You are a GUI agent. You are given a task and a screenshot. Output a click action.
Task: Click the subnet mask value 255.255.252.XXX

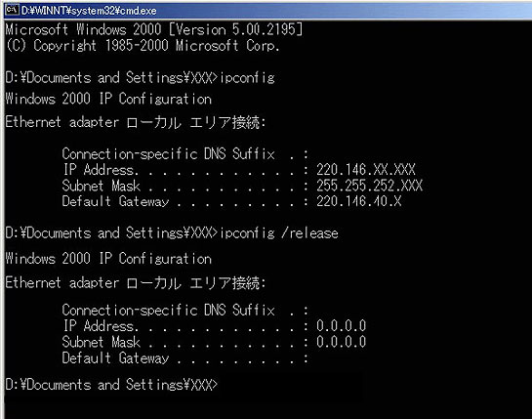370,186
